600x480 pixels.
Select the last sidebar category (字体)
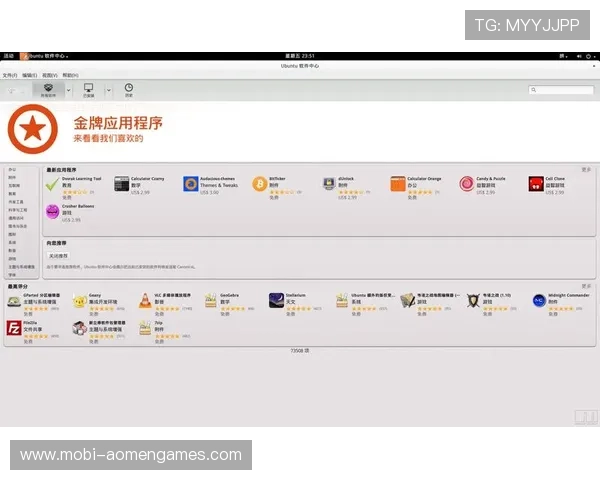[x=13, y=275]
